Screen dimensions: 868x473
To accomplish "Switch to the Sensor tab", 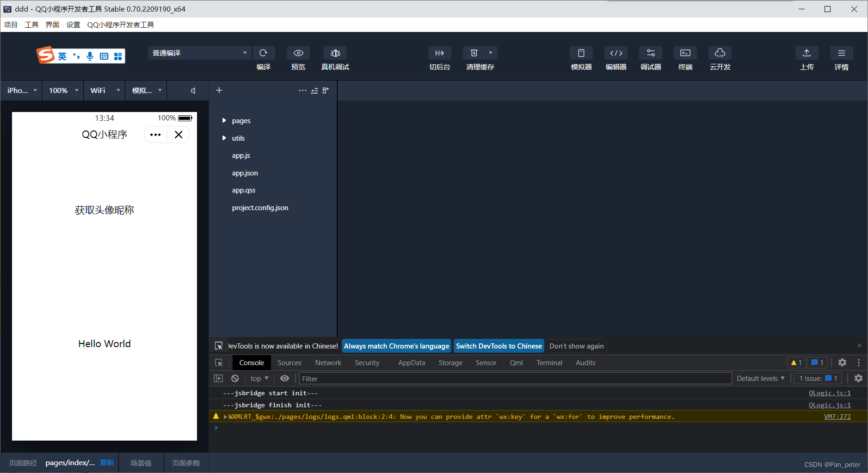I will tap(486, 363).
